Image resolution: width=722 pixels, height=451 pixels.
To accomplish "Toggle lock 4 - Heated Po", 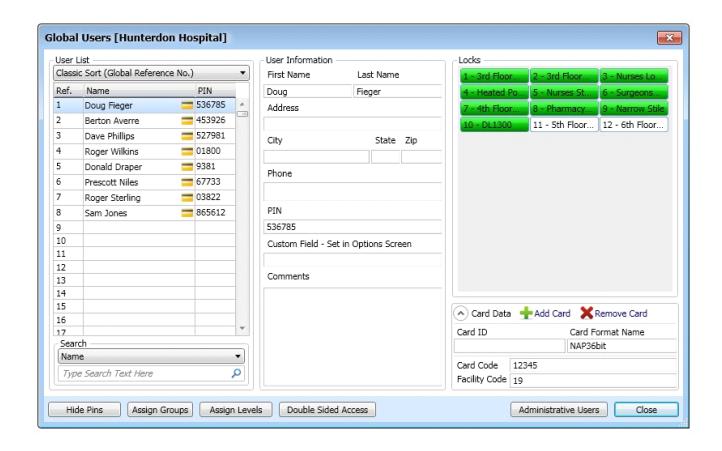I will click(x=494, y=92).
